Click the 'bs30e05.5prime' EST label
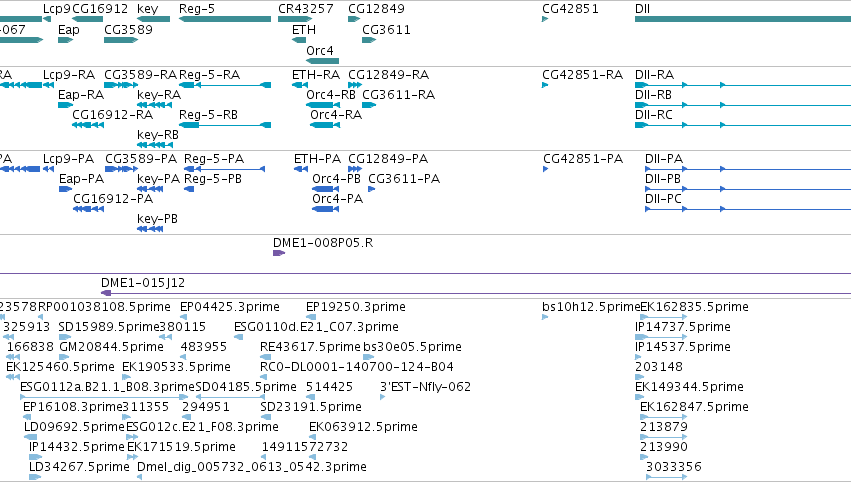The width and height of the screenshot is (851, 482). 412,347
